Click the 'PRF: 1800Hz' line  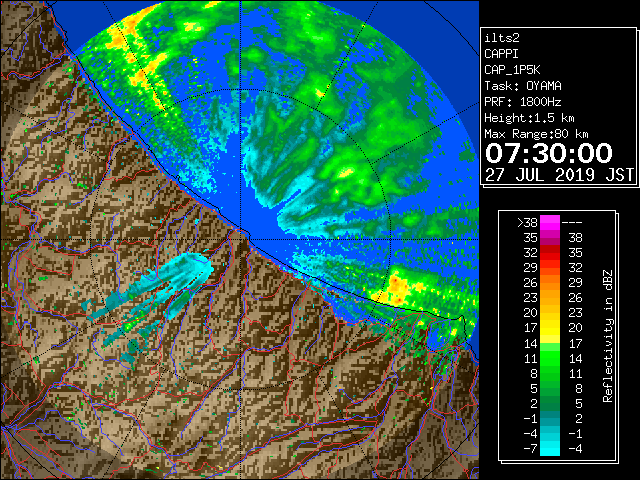523,102
